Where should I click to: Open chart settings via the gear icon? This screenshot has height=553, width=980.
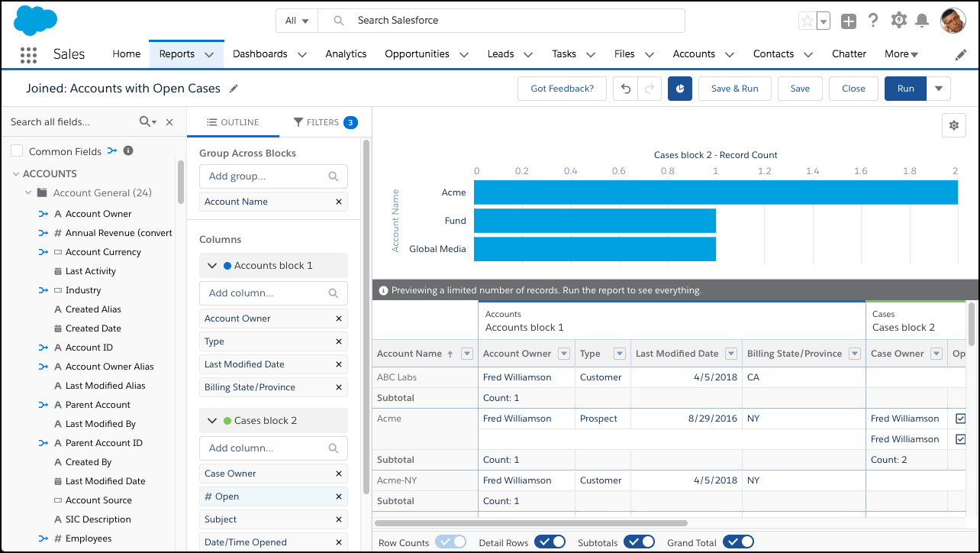(954, 125)
